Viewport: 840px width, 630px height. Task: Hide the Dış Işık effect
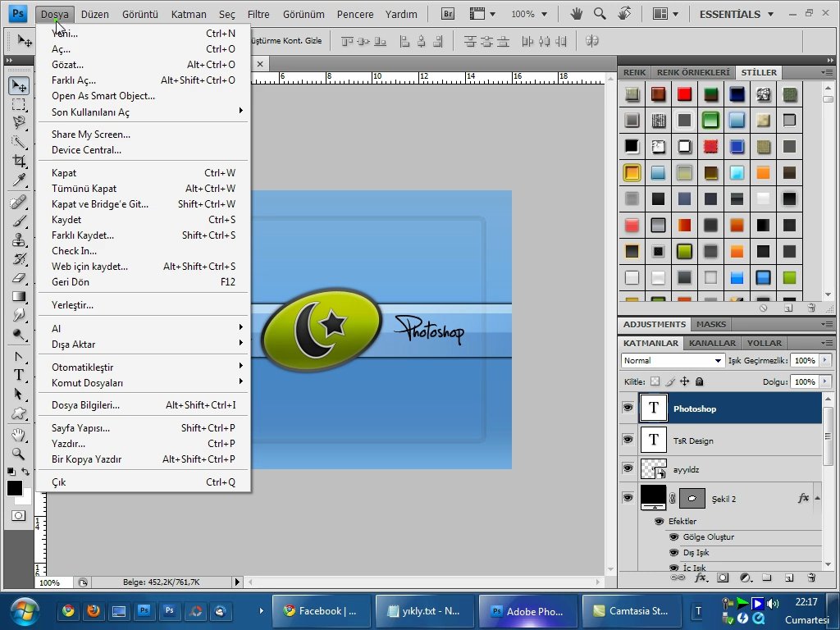(674, 552)
